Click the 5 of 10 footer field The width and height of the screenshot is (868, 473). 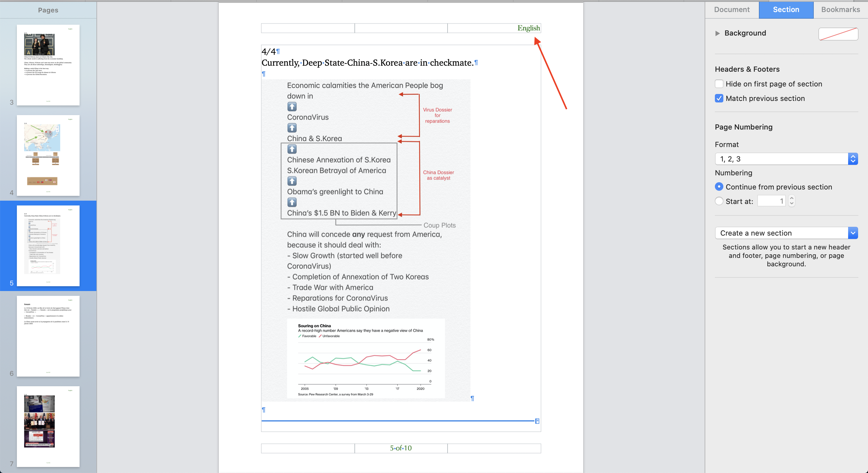[401, 448]
